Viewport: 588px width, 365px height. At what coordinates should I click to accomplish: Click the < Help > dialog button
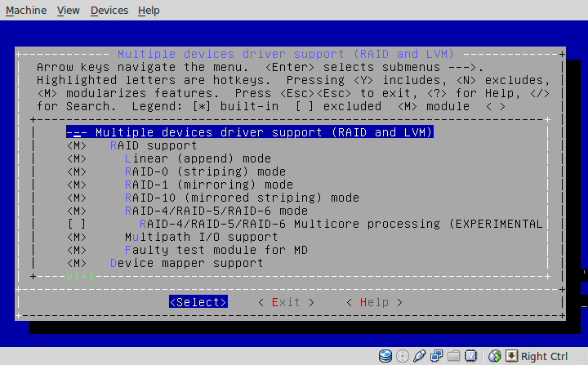tap(374, 302)
